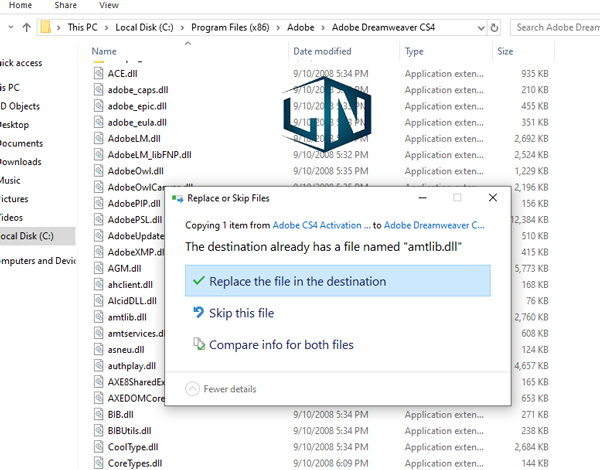
Task: Click the AdobePSL.dll file icon
Action: click(x=98, y=219)
